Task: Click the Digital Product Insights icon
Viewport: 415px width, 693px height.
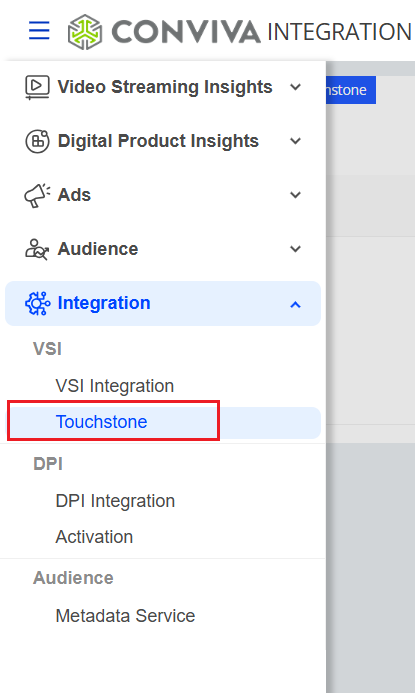Action: coord(37,141)
